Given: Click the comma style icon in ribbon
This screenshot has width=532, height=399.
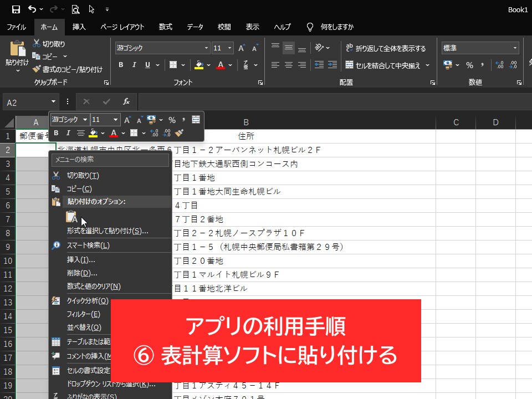Looking at the screenshot, I should (482, 64).
